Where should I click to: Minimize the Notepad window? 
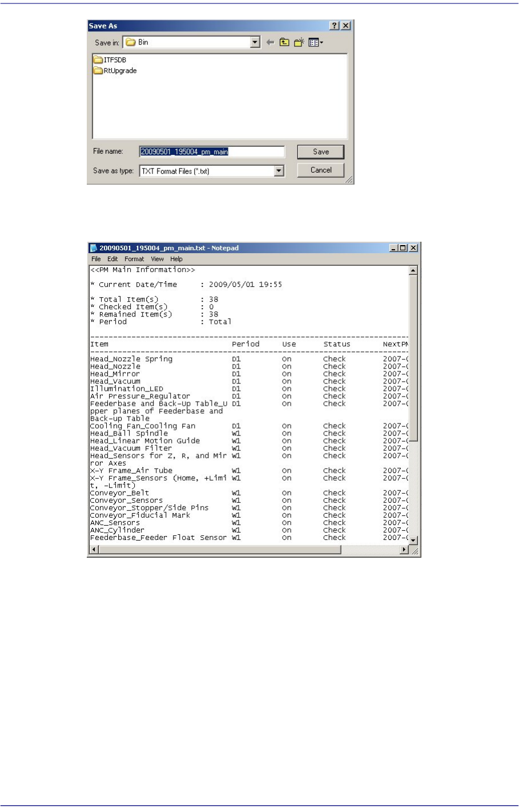pos(393,248)
